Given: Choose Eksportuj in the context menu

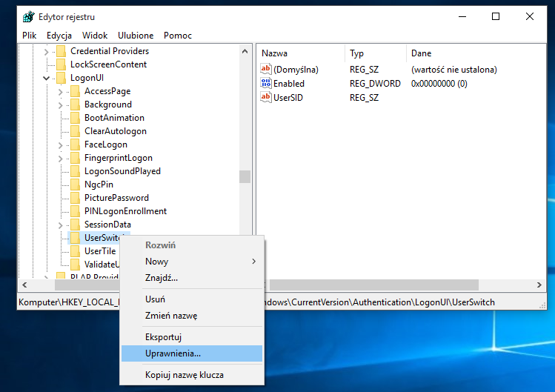Looking at the screenshot, I should pyautogui.click(x=191, y=337).
